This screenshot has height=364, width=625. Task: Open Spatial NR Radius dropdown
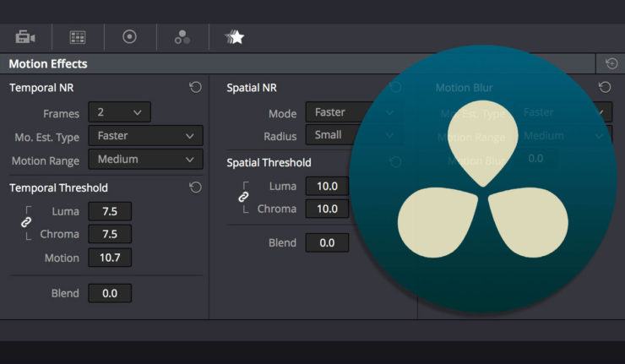(353, 135)
